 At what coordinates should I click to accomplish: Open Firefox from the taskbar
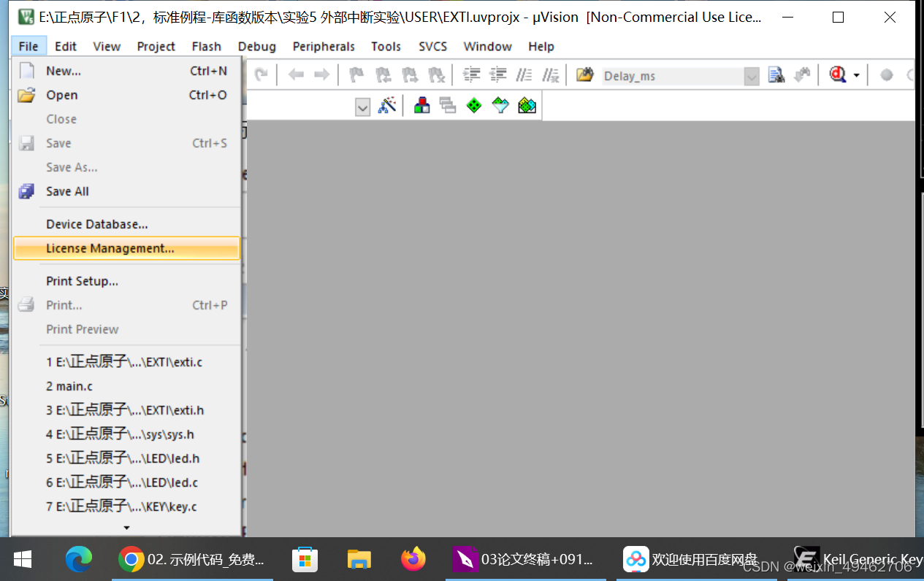(413, 559)
